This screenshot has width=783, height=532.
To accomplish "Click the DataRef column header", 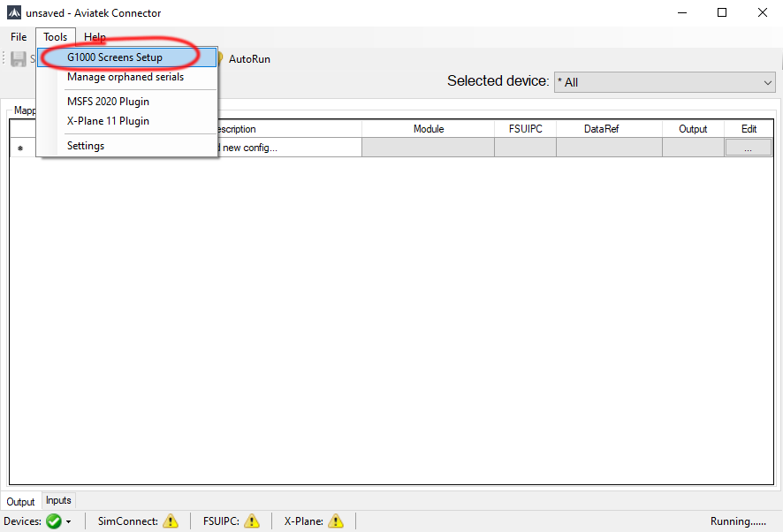I will tap(608, 129).
